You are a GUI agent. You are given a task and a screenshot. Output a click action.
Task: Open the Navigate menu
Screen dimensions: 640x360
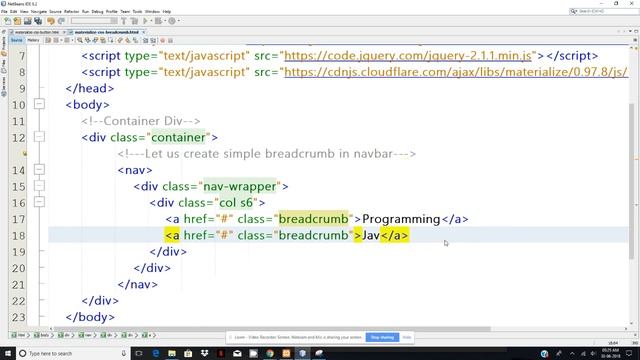point(39,11)
